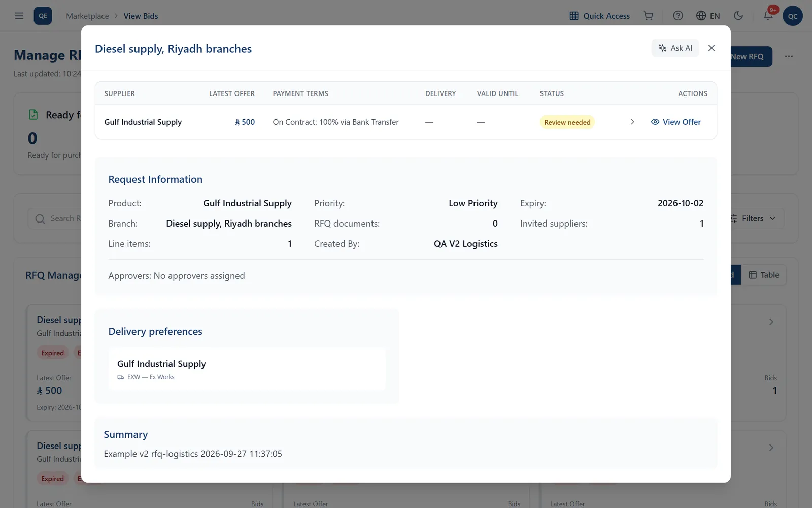Open the notifications bell
Viewport: 812px width, 508px height.
[x=768, y=16]
